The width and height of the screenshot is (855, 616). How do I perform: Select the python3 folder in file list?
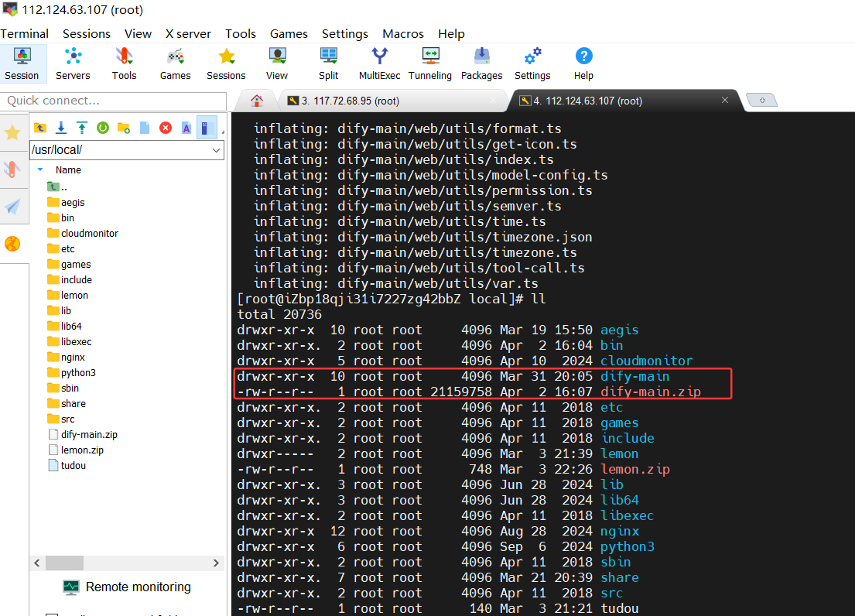(71, 373)
